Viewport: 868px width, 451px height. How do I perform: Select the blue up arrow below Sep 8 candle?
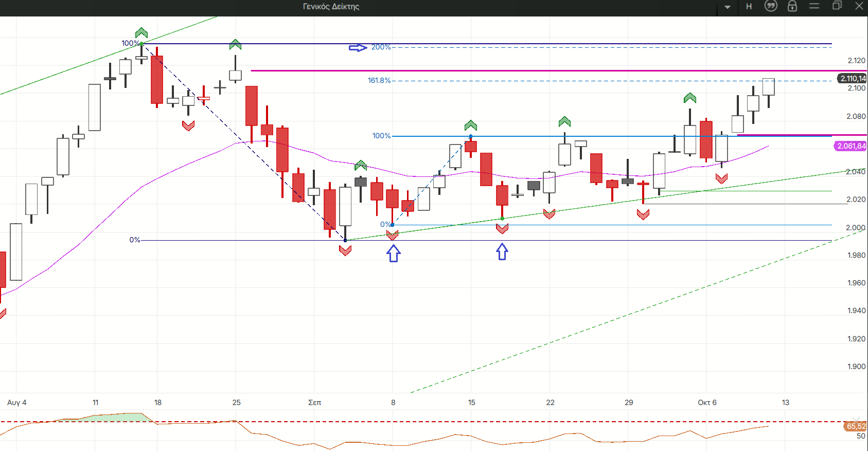point(394,254)
